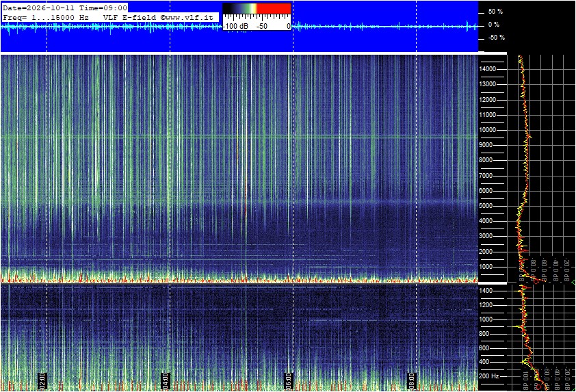Click the -20.0 dB label in lower spectrum plot
The width and height of the screenshot is (576, 392).
pos(566,378)
